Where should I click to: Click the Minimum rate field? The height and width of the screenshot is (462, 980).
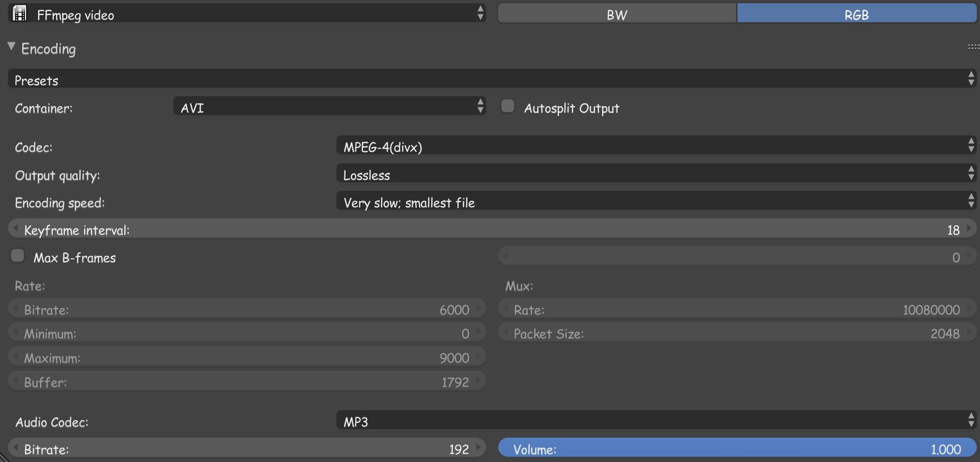(x=247, y=332)
